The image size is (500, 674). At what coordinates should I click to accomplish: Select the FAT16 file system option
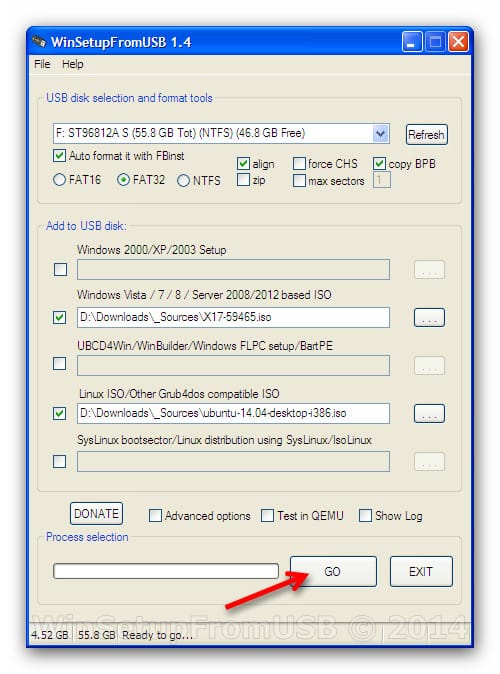point(60,179)
